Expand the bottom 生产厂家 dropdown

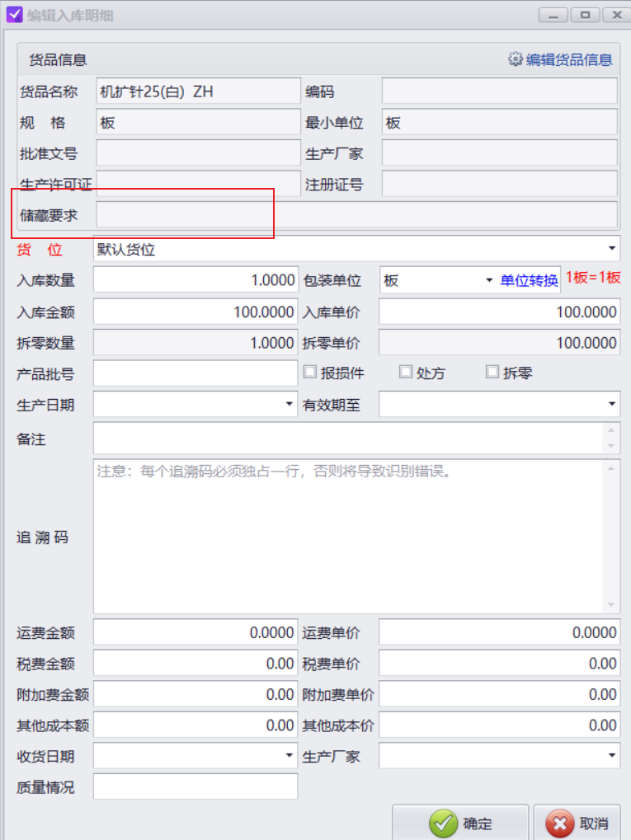(612, 755)
